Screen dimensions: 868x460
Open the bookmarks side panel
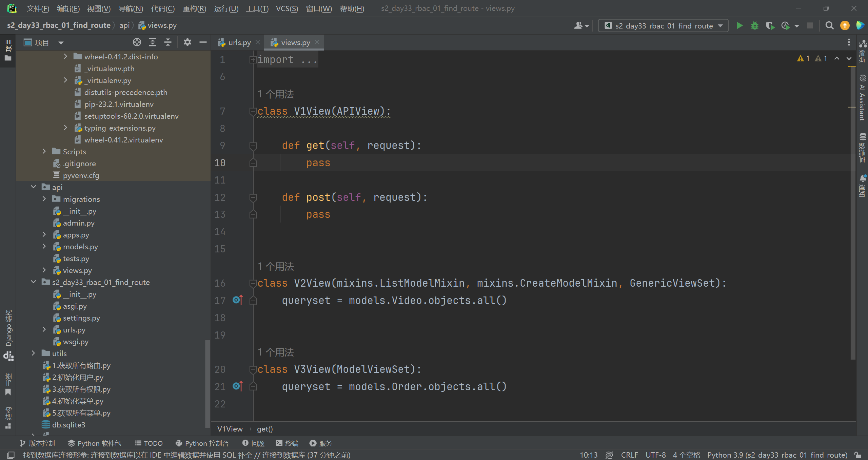(x=8, y=384)
